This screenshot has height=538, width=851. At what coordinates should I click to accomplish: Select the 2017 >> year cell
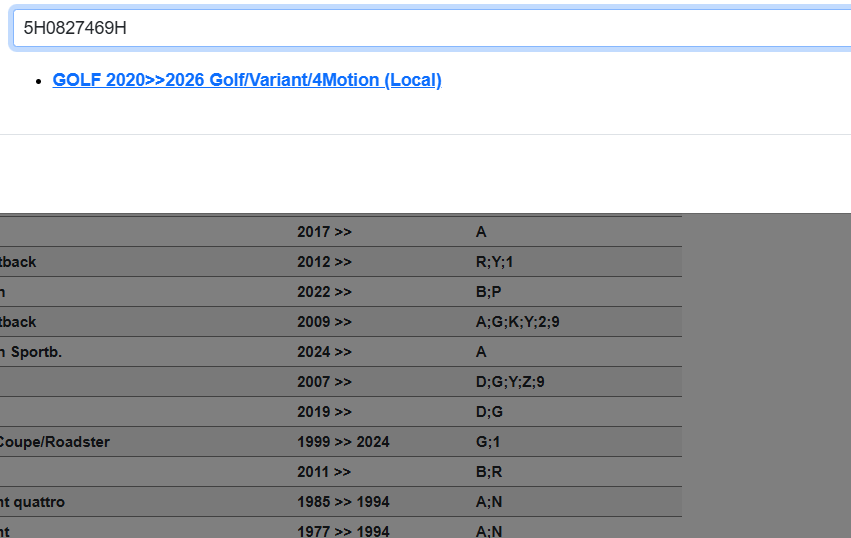pyautogui.click(x=324, y=232)
